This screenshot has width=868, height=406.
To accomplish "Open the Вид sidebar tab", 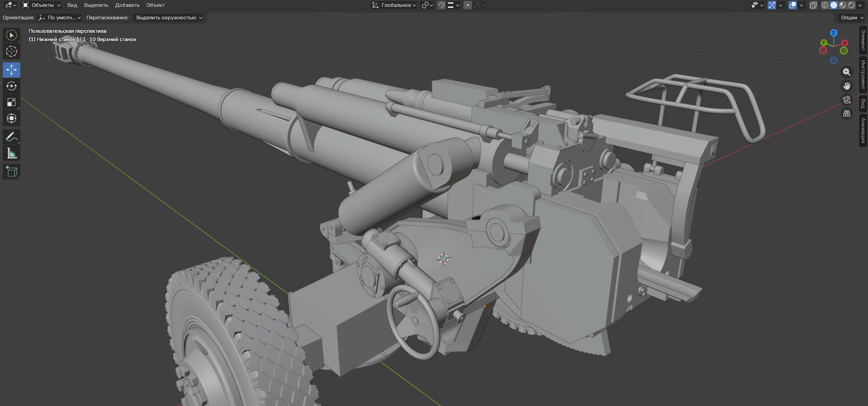I will tap(863, 104).
